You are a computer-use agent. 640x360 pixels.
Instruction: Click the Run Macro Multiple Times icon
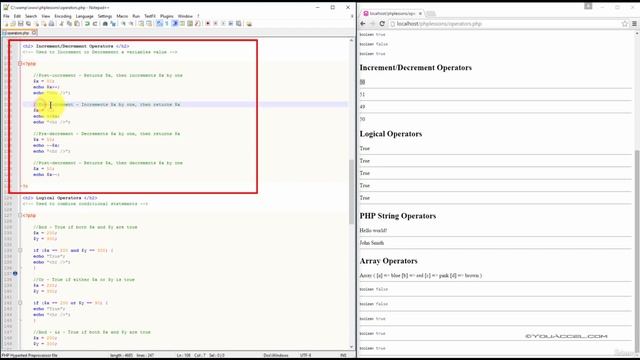click(231, 24)
